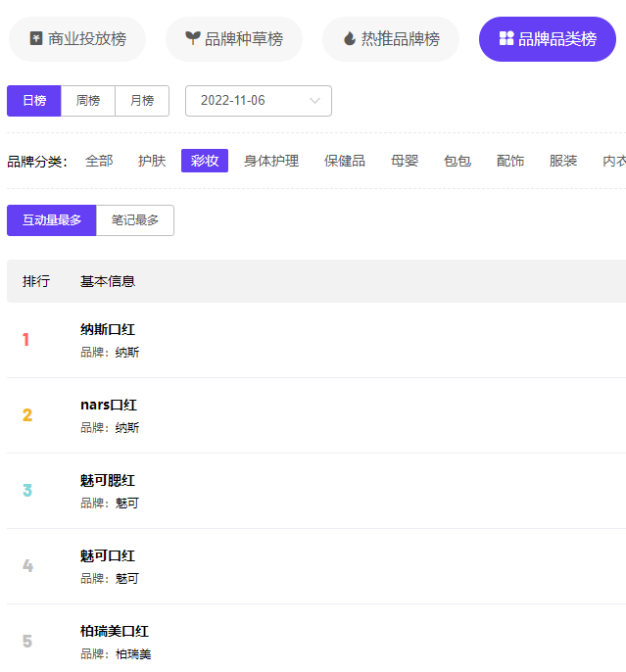626x672 pixels.
Task: Click the 品牌分类 label
Action: tap(37, 162)
